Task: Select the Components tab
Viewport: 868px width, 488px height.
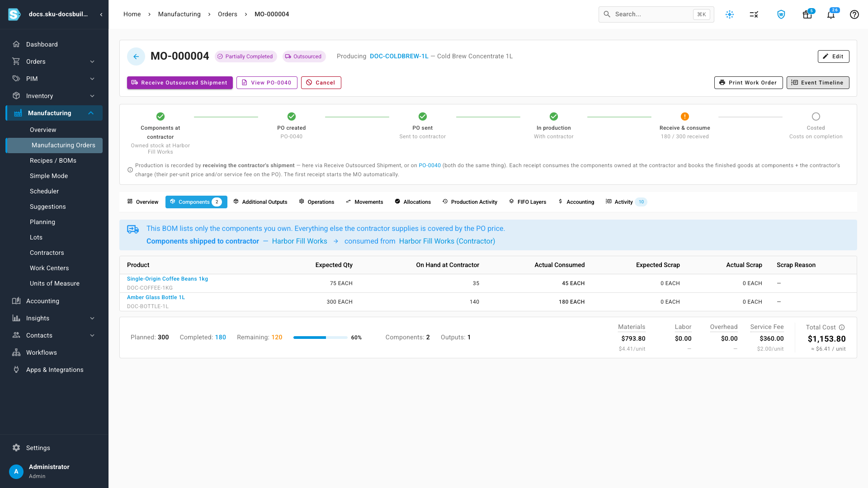Action: tap(196, 202)
